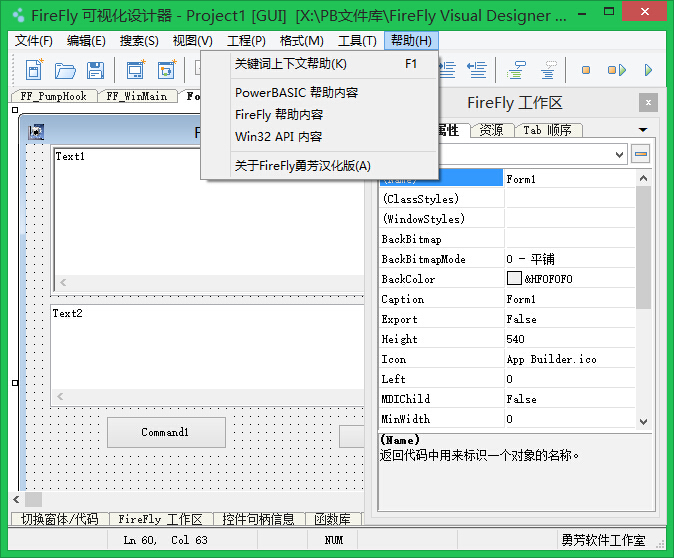Open the workspace tabs overflow dropdown arrow
Viewport: 674px width, 558px height.
(x=643, y=129)
